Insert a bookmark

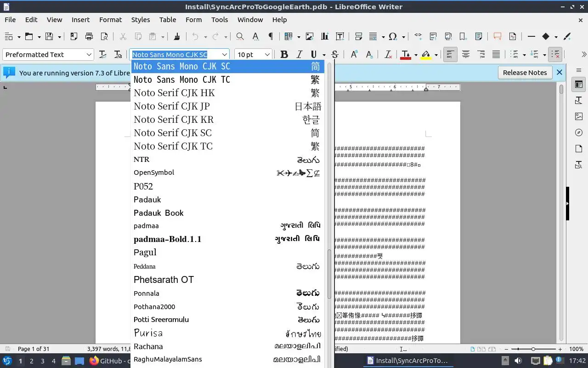point(463,36)
